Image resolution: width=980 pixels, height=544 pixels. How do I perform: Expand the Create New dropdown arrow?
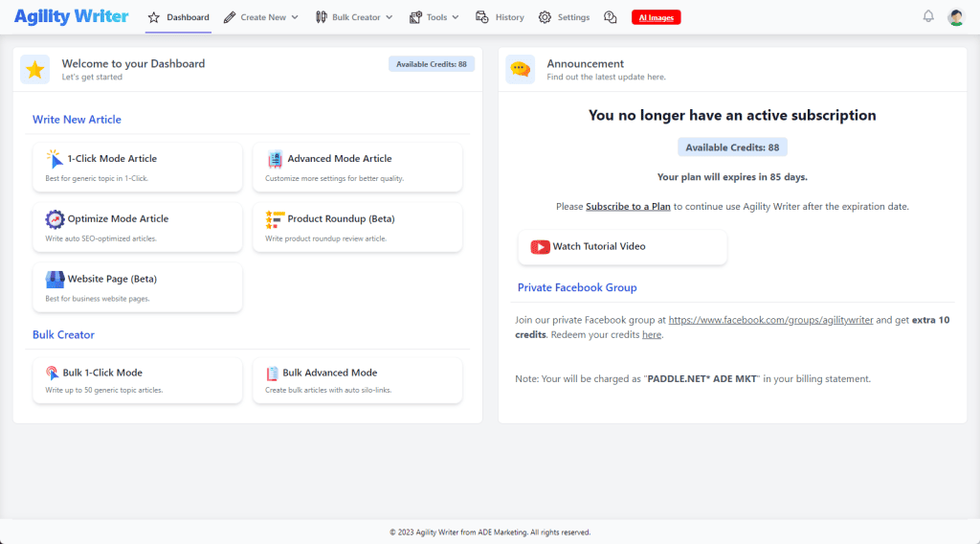pos(295,17)
